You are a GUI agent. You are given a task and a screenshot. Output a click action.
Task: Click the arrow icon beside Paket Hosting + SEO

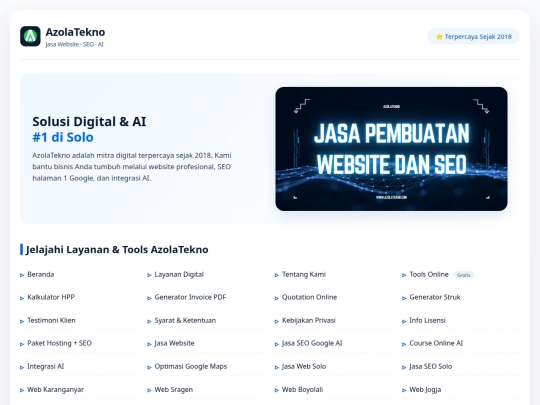pyautogui.click(x=22, y=344)
